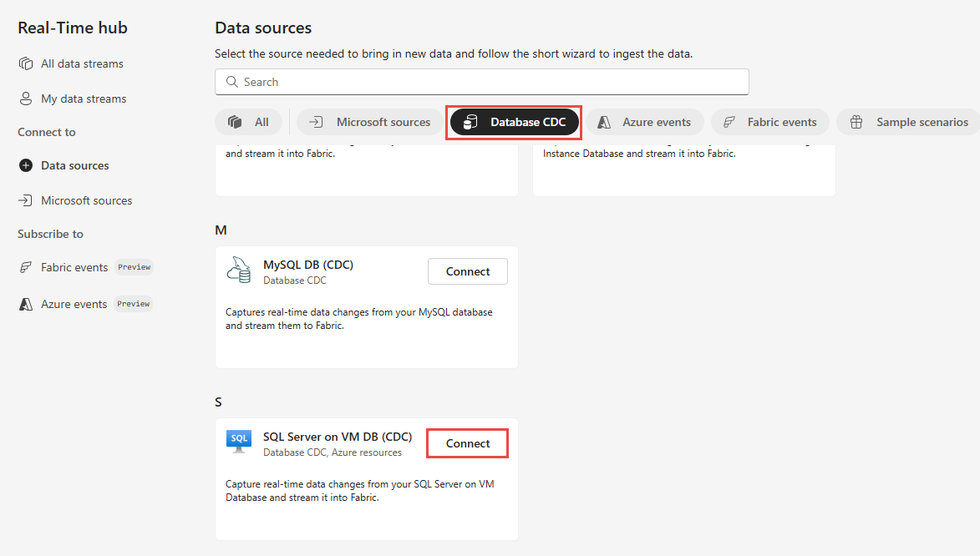Click the Data sources page heading
Screen dimensions: 980x556
click(x=263, y=28)
